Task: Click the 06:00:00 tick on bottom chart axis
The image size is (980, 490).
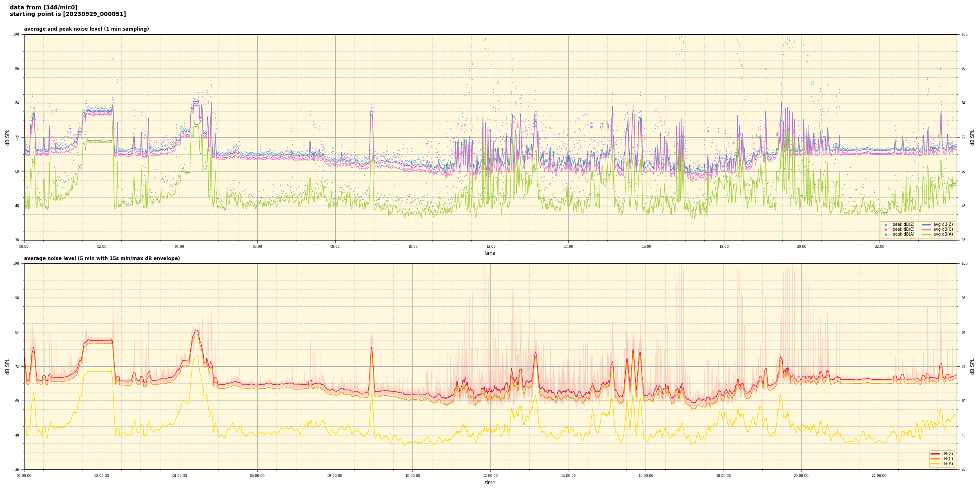Action: (x=257, y=476)
